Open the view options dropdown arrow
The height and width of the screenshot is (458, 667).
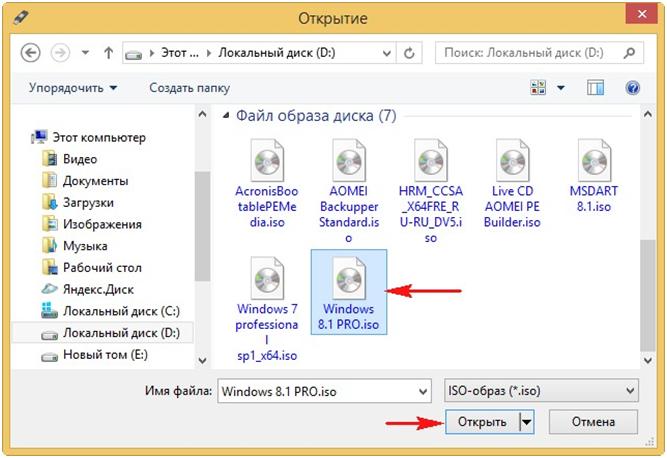coord(561,88)
